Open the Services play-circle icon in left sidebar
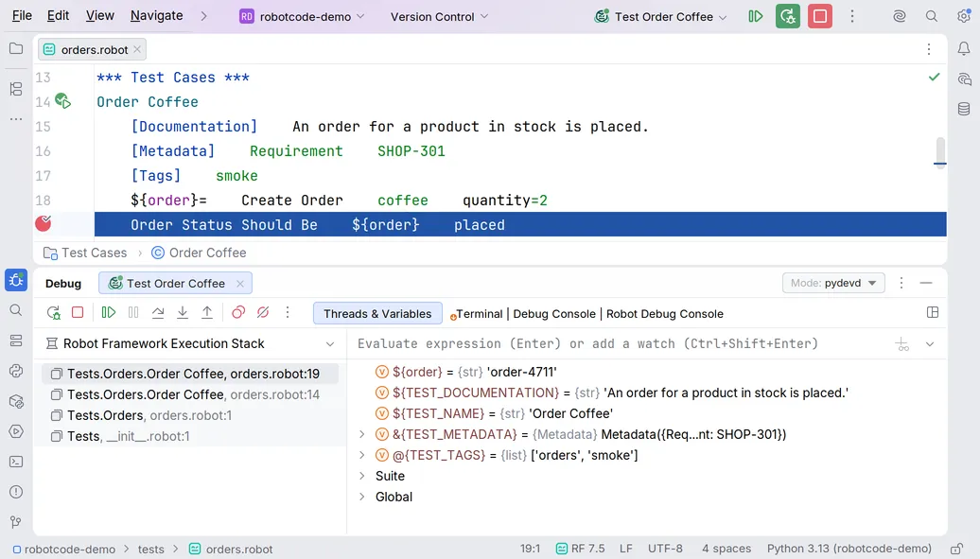This screenshot has height=559, width=980. [x=16, y=431]
